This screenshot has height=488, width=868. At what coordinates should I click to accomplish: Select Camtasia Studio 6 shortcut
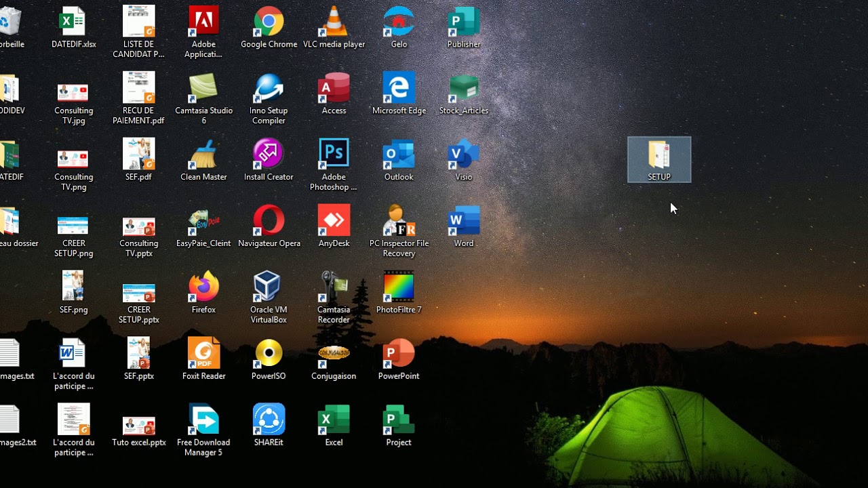point(203,88)
